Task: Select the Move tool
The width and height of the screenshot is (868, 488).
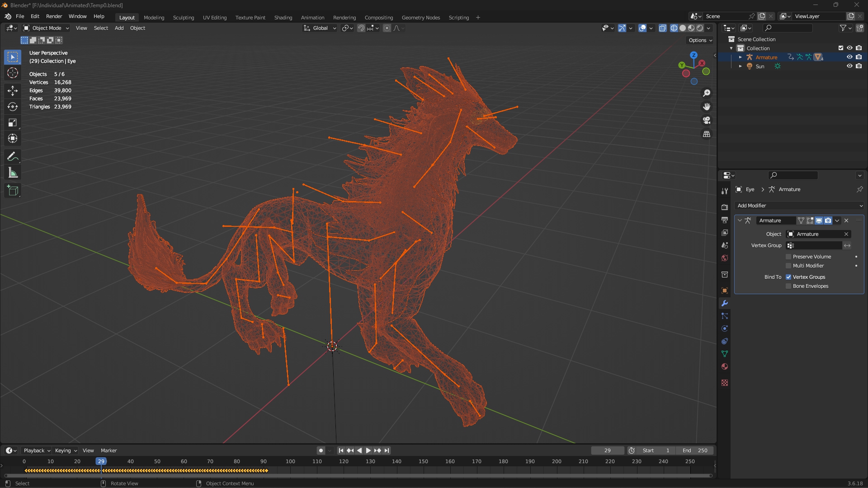Action: click(x=13, y=91)
